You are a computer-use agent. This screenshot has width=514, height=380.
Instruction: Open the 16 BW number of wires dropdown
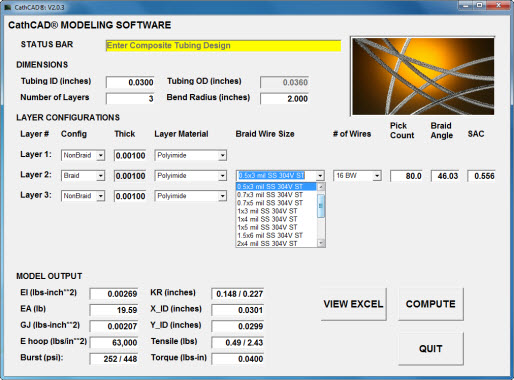tap(377, 176)
